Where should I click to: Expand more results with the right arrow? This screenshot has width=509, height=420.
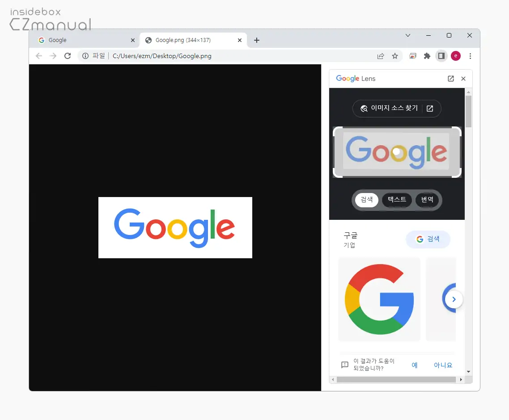454,299
